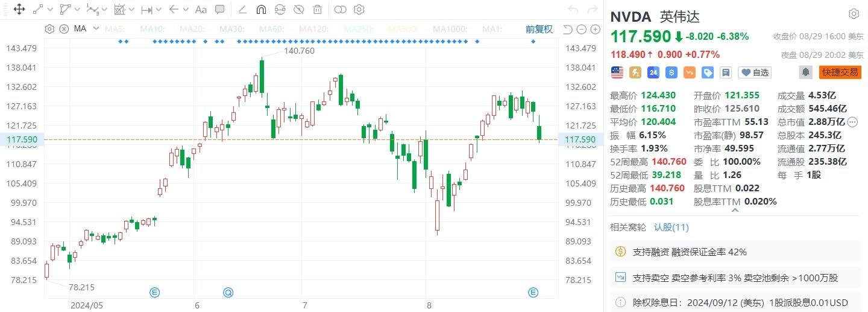Reset chart zoom with the return arrow
The height and width of the screenshot is (312, 868).
(567, 29)
